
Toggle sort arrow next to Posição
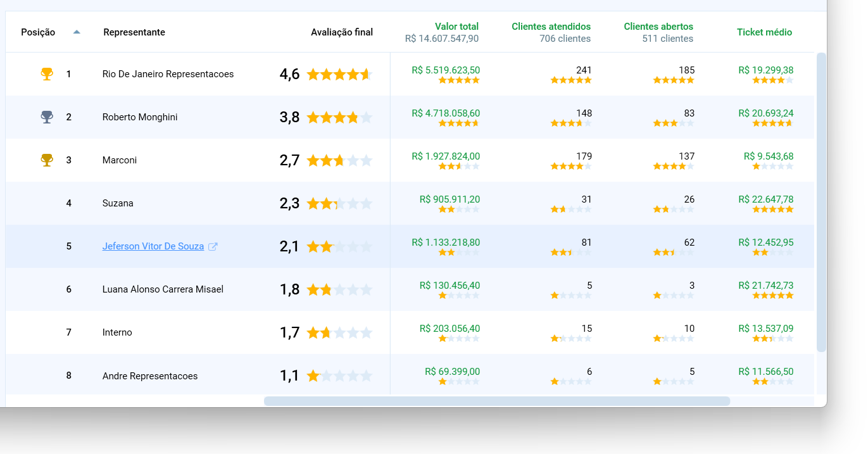click(77, 32)
